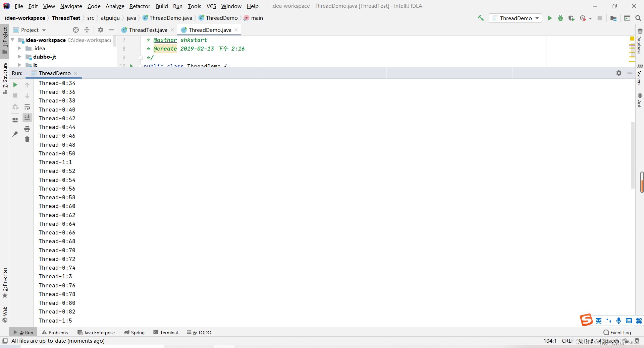
Task: Expand the .idea folder
Action: (x=19, y=48)
